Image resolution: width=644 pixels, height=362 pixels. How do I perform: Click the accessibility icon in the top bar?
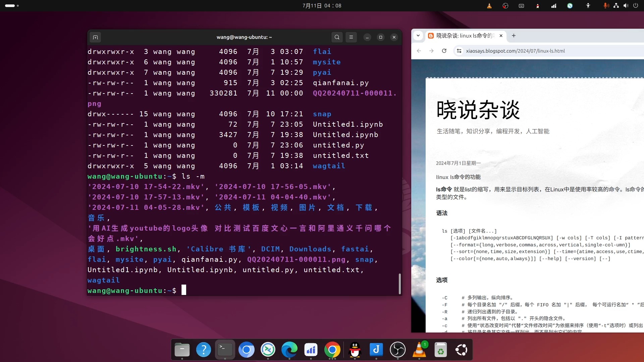click(588, 6)
